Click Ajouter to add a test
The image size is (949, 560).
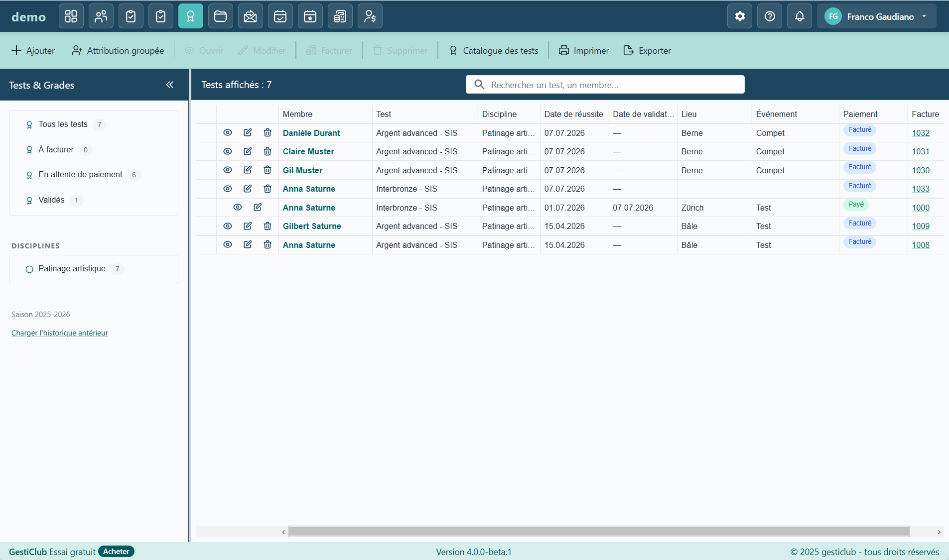click(33, 50)
